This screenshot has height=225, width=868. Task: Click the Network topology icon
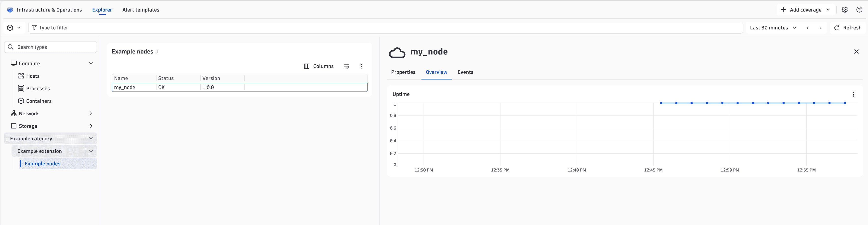click(x=14, y=113)
